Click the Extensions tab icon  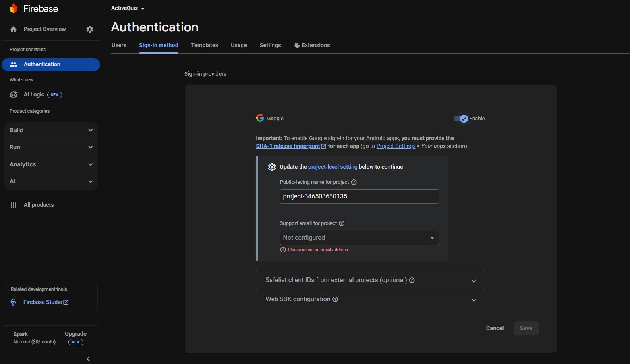297,46
